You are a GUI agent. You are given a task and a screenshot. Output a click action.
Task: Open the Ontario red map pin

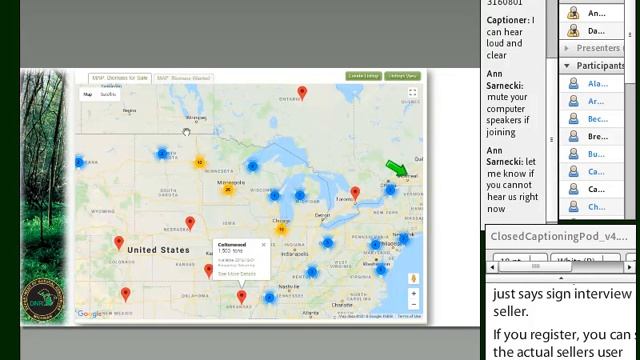pyautogui.click(x=302, y=93)
